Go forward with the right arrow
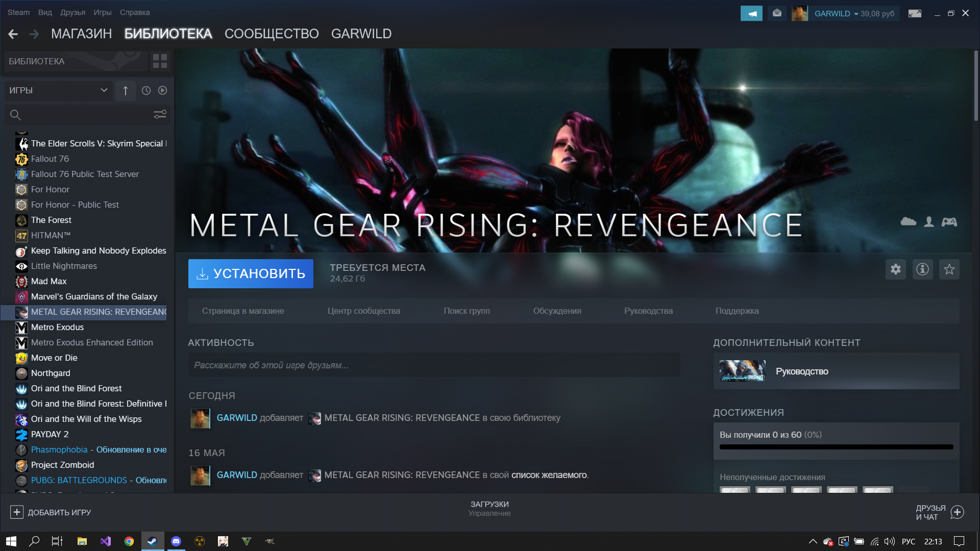The height and width of the screenshot is (551, 980). (x=34, y=34)
